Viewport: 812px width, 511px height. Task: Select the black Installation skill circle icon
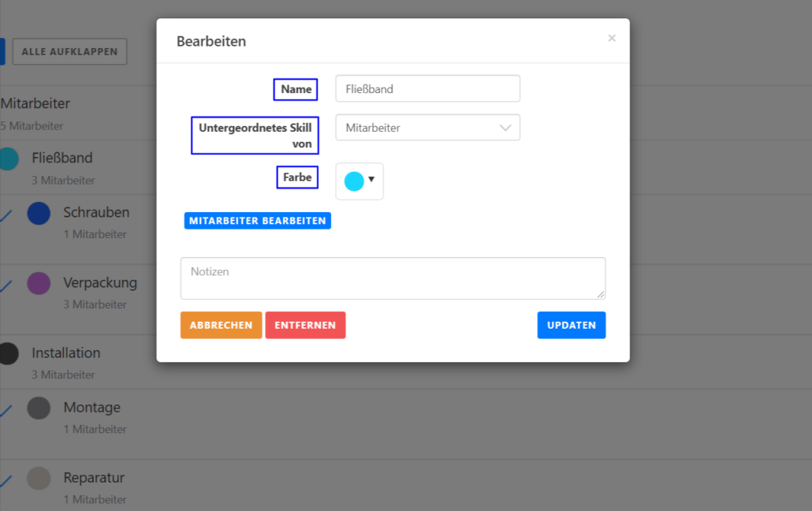click(8, 353)
